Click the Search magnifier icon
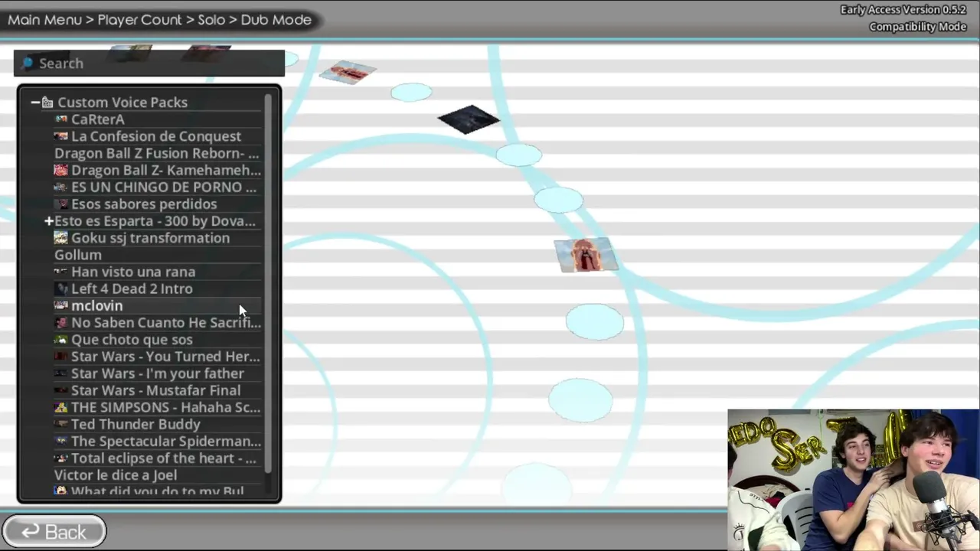This screenshot has height=551, width=980. 28,63
